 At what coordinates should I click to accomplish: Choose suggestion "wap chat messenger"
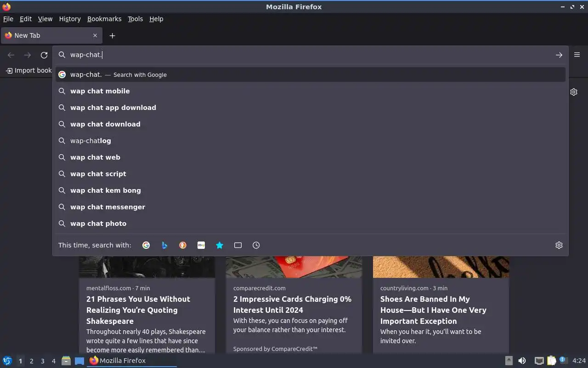click(x=311, y=207)
